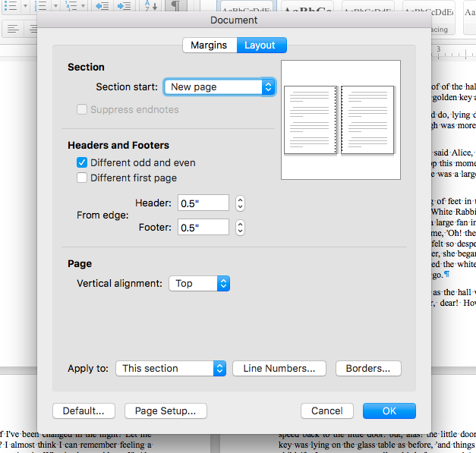Enable Different first page checkbox
This screenshot has height=453, width=476.
click(82, 178)
